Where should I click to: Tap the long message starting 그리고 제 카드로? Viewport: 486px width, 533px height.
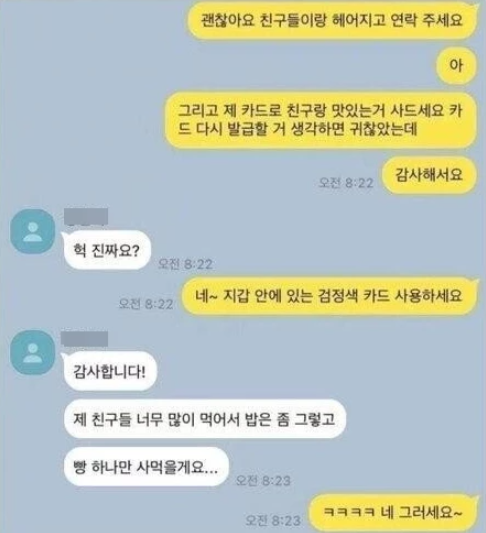click(x=320, y=120)
